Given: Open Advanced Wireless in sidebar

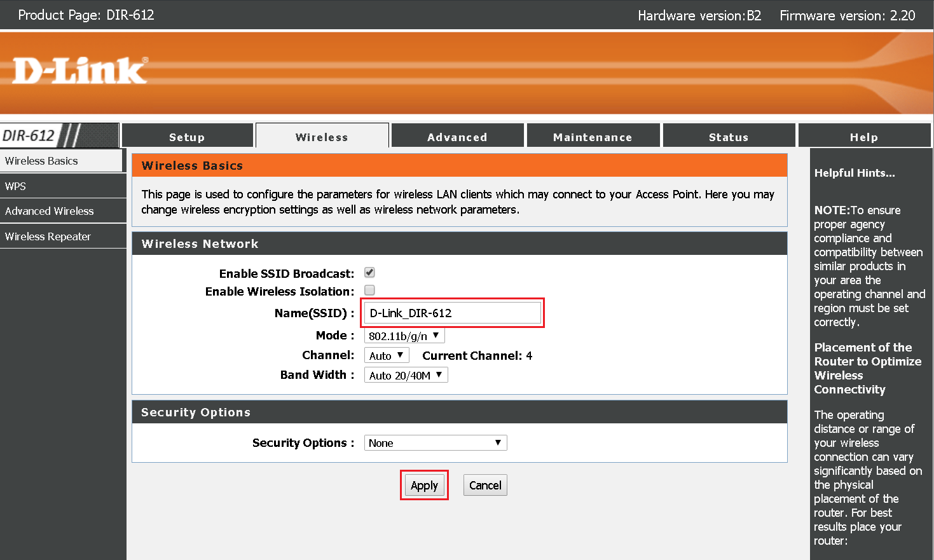Looking at the screenshot, I should pos(63,211).
